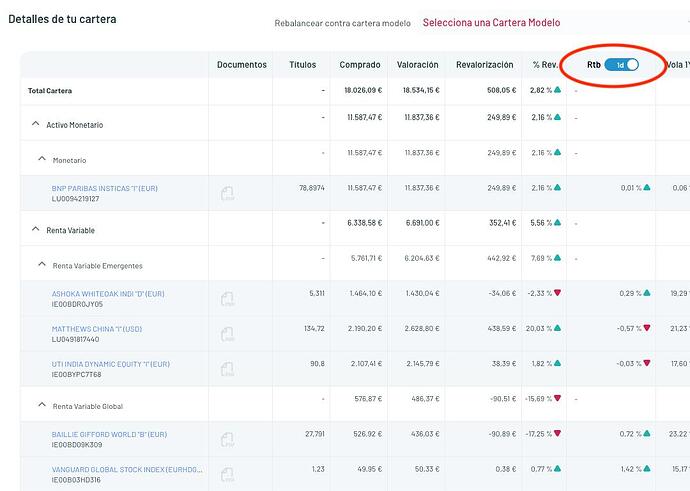Click the Comprado column header
The width and height of the screenshot is (690, 491).
(x=360, y=65)
